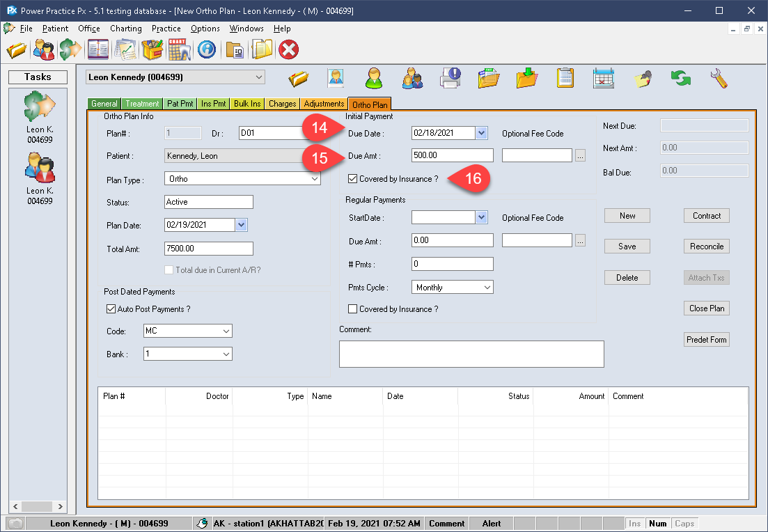
Task: Click the Predet Form button
Action: pos(707,340)
